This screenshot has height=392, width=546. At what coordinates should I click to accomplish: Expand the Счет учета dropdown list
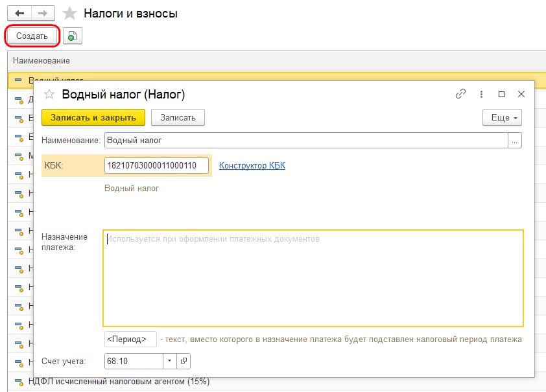coord(170,361)
